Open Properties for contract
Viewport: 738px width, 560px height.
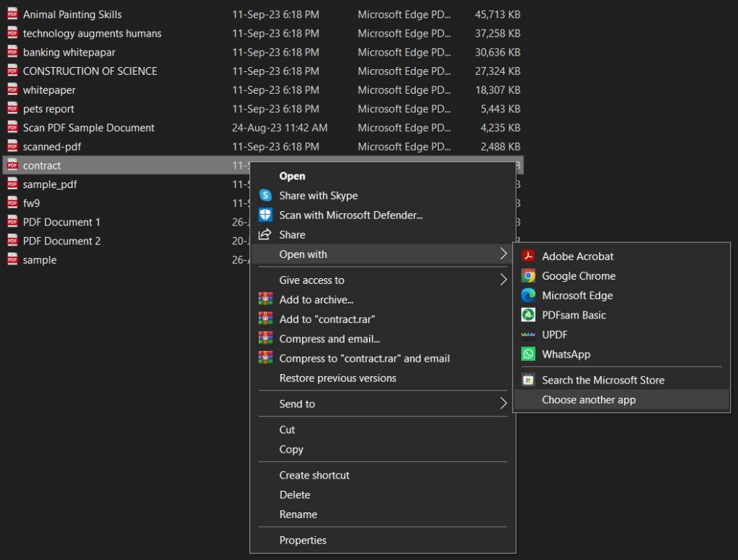coord(303,540)
